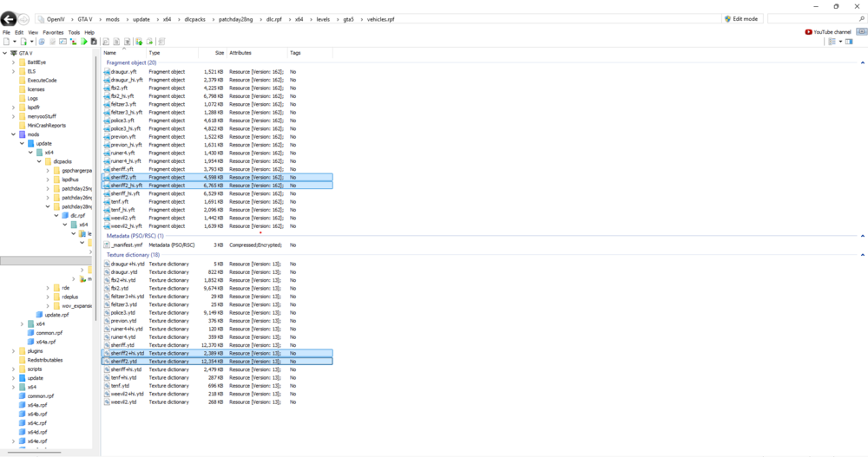Click the patchday28ng breadcrumb segment

point(236,19)
